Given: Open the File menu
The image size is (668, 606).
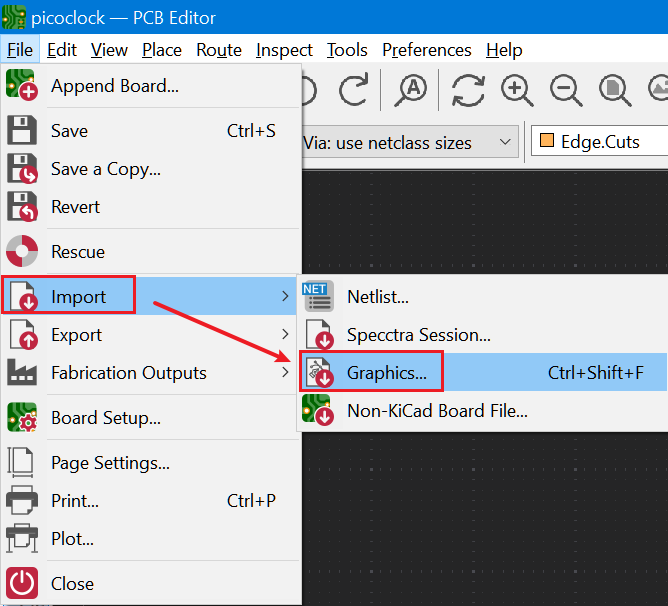Looking at the screenshot, I should tap(20, 50).
